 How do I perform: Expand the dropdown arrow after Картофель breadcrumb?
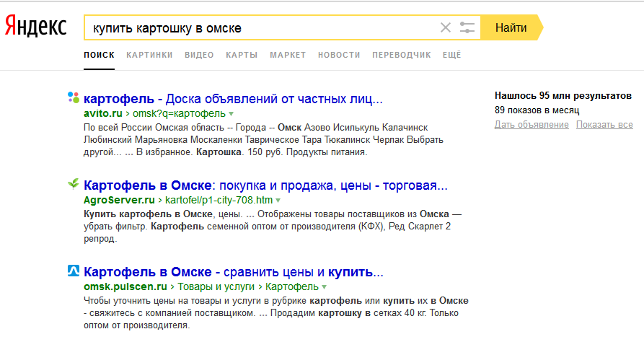(324, 287)
